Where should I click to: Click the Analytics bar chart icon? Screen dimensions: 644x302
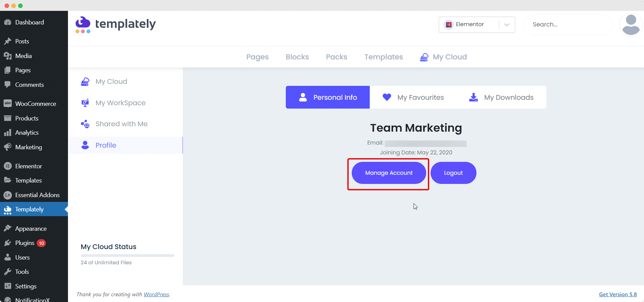point(7,133)
